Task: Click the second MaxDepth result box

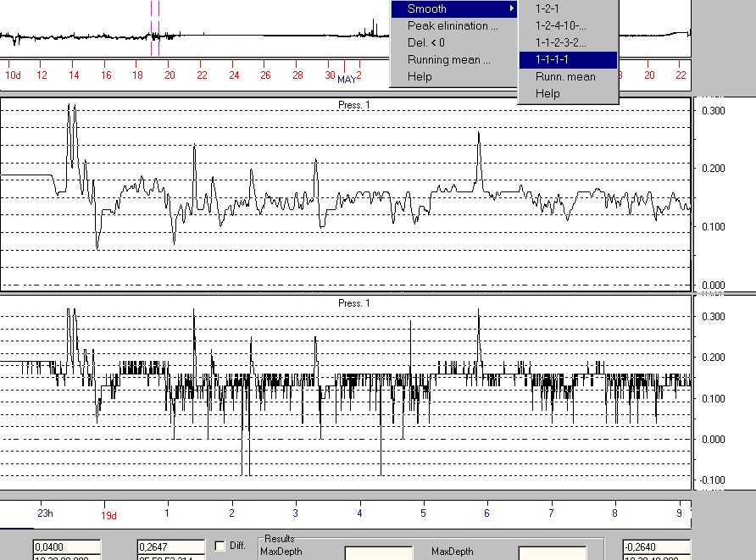Action: click(x=552, y=552)
